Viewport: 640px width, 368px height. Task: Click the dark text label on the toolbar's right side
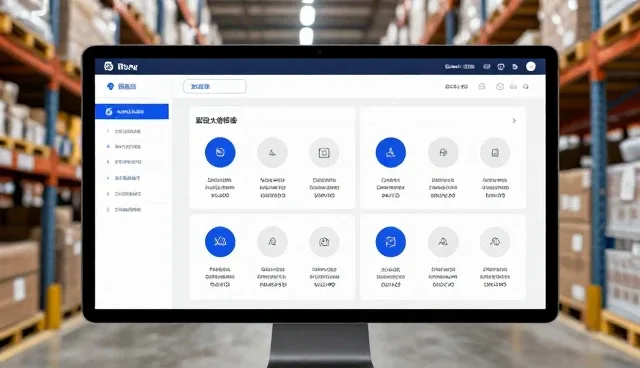point(456,86)
